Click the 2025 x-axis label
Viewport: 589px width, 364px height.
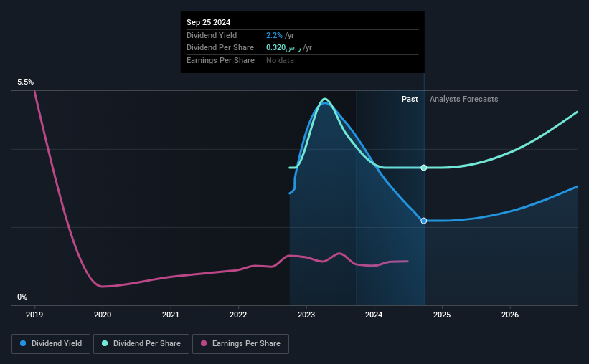point(442,315)
